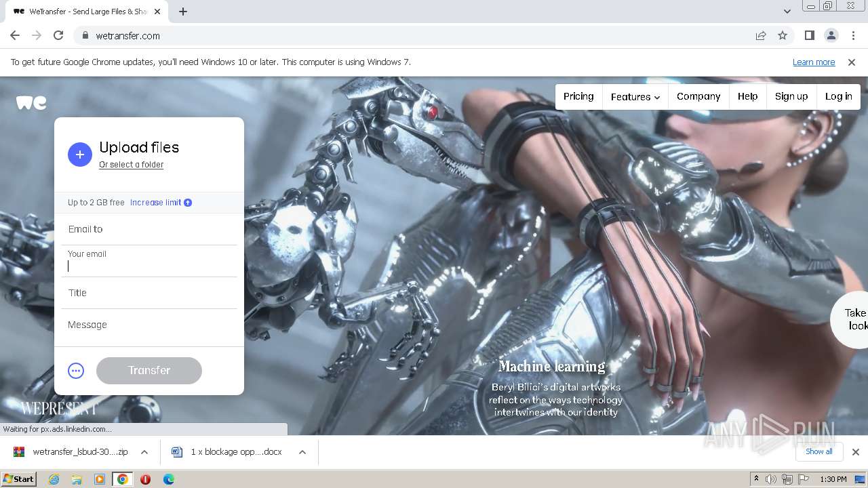Open the Help menu item

tap(748, 97)
